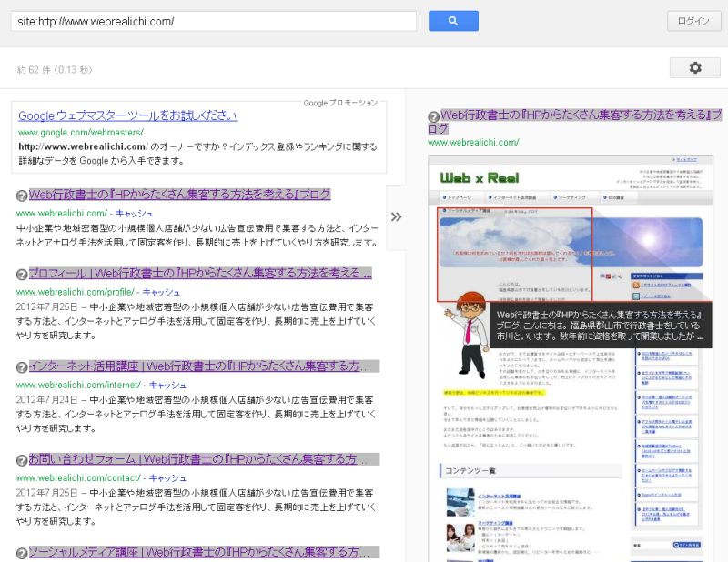
Task: Click www.webrealichi.com/profile/ URL text
Action: (75, 293)
